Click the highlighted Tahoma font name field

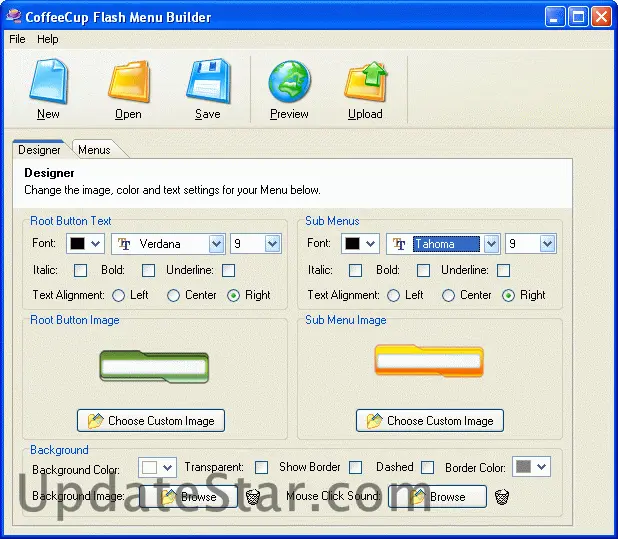tap(446, 244)
